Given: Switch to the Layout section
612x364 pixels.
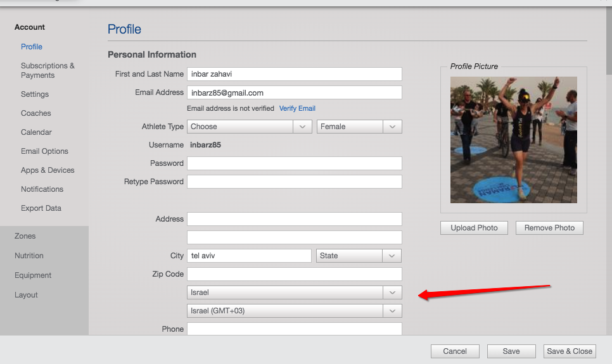Looking at the screenshot, I should click(x=26, y=295).
